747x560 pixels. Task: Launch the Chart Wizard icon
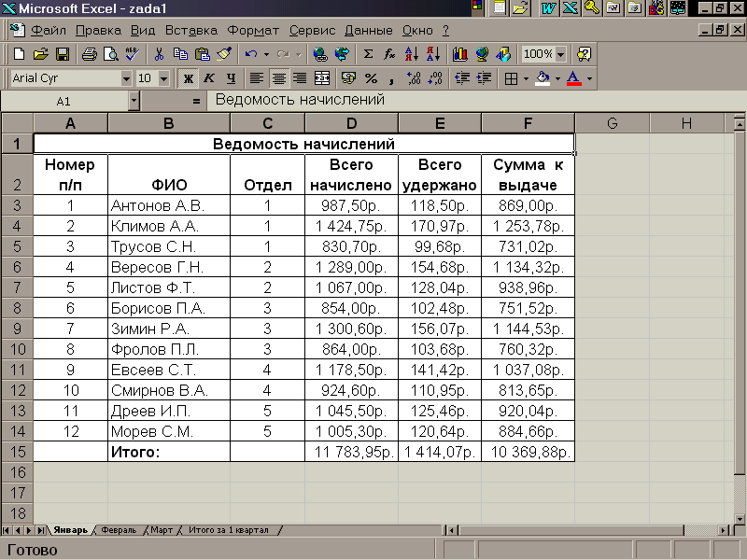pyautogui.click(x=460, y=54)
